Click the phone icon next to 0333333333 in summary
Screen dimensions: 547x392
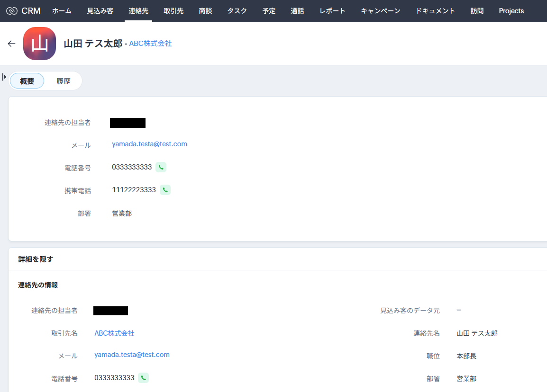(161, 167)
